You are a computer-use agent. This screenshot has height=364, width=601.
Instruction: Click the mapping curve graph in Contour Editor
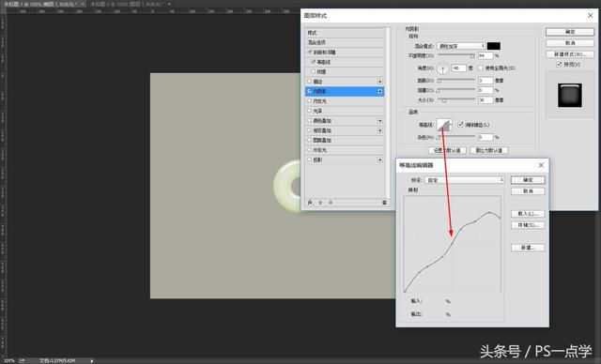(453, 244)
